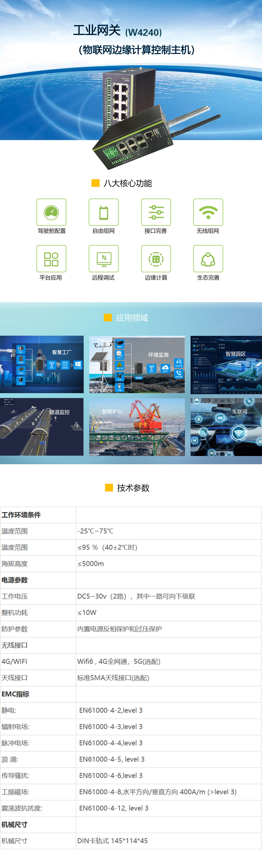Click the 工业网关 (W4240) title
This screenshot has width=262, height=868.
click(x=117, y=31)
